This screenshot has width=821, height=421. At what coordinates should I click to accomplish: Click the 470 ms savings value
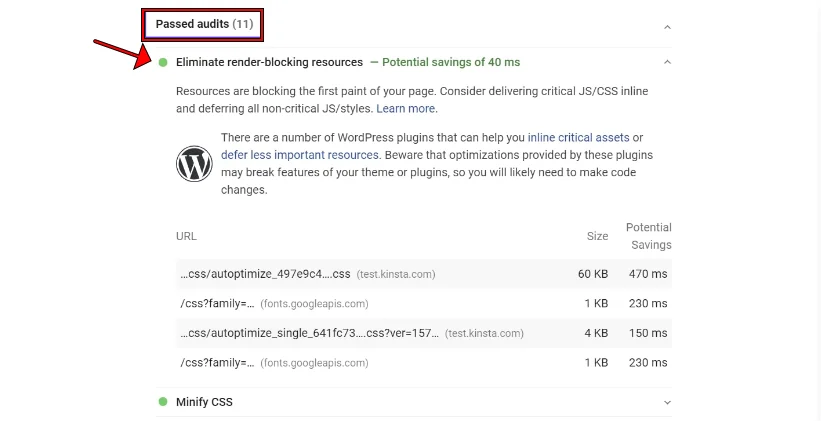(x=648, y=274)
